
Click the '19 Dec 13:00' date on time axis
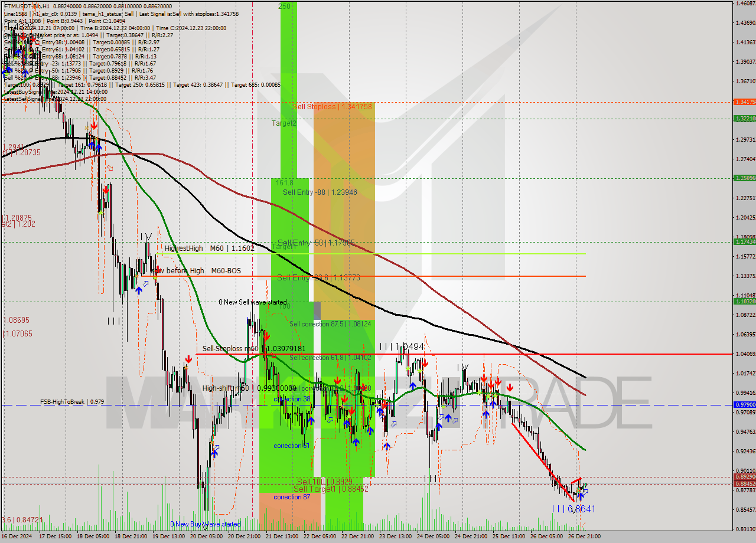169,537
